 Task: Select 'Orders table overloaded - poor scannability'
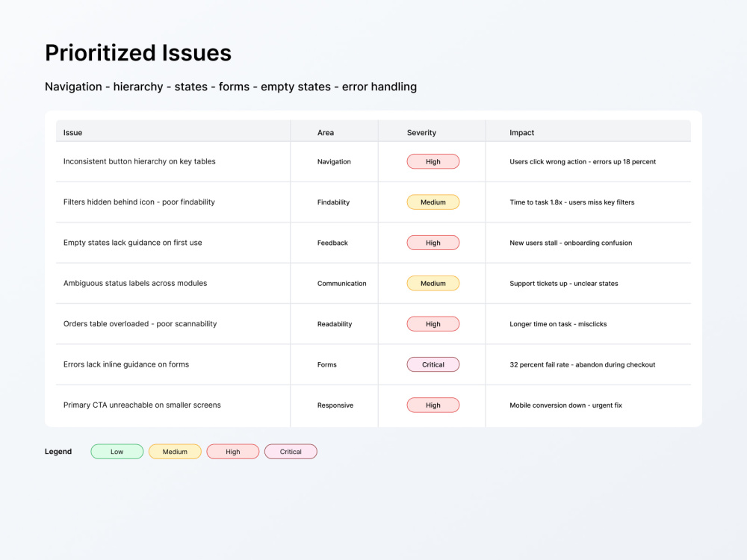[140, 324]
